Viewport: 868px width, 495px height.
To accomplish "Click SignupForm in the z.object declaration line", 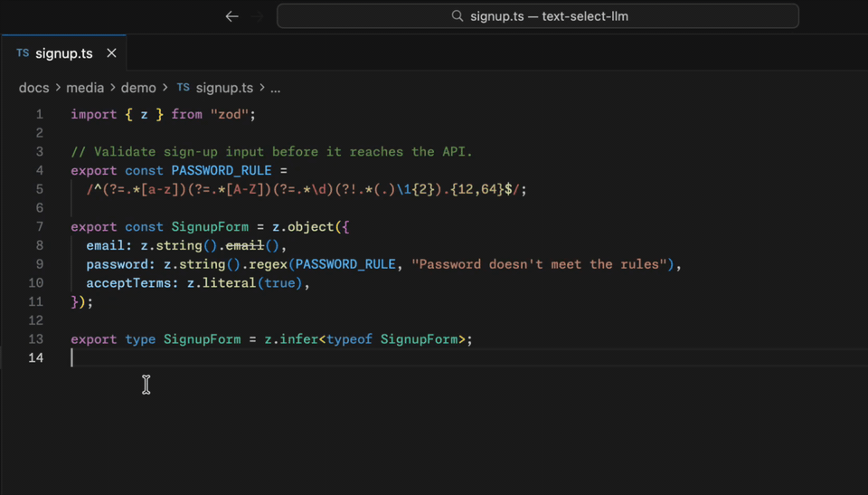I will pos(210,227).
